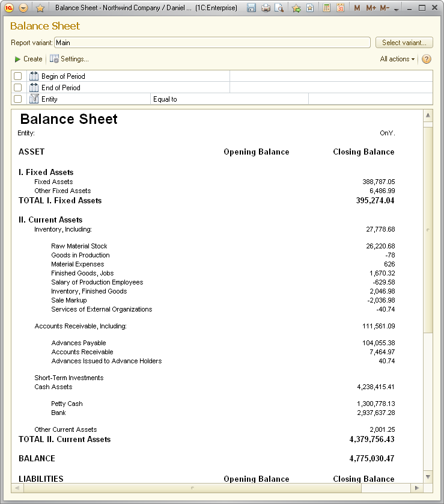Click the End of Period calendar icon

point(34,87)
